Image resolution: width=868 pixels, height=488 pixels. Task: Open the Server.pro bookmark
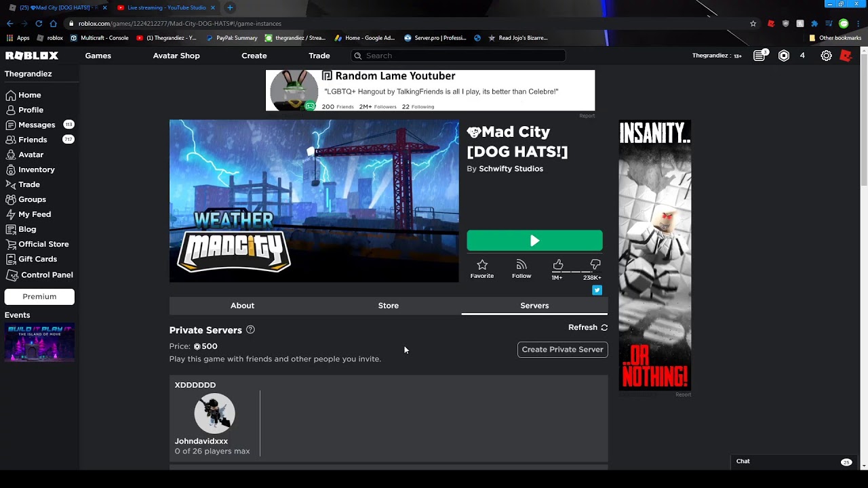(435, 38)
